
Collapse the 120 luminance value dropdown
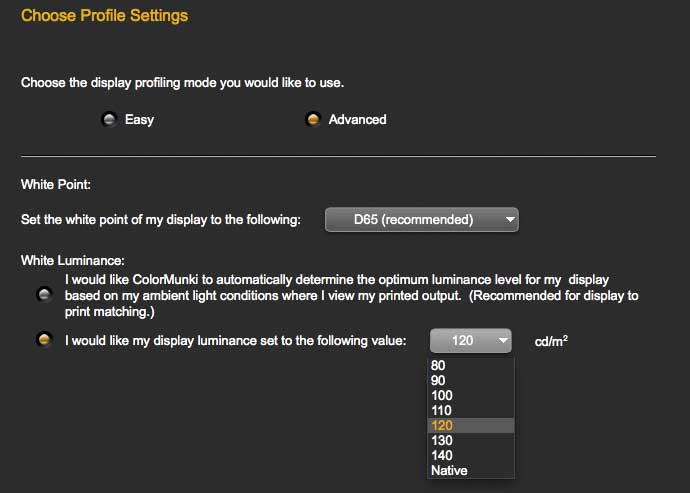click(471, 340)
